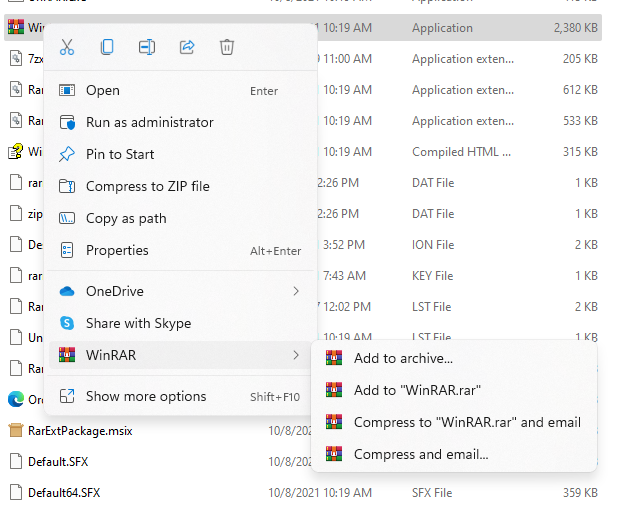Click the Delete trash can icon
Screen dimensions: 618x514
pos(227,47)
